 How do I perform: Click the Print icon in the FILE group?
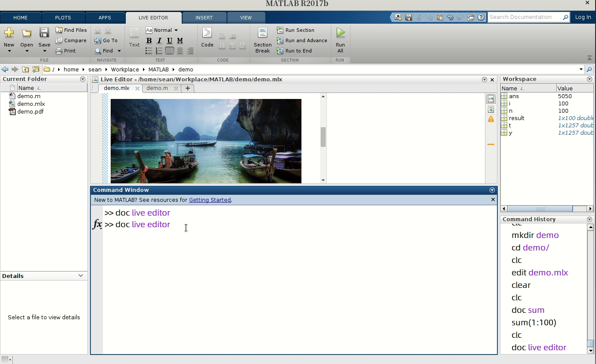point(59,51)
